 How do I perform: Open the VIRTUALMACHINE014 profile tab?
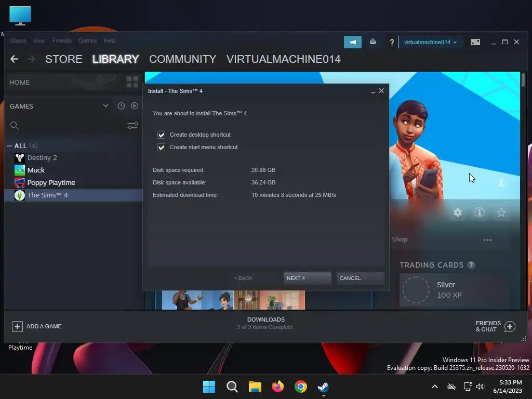(283, 59)
